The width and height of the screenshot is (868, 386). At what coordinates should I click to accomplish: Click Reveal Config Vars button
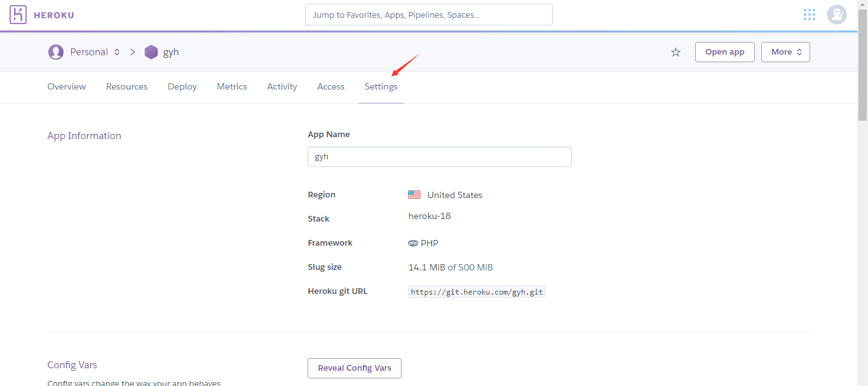click(355, 368)
